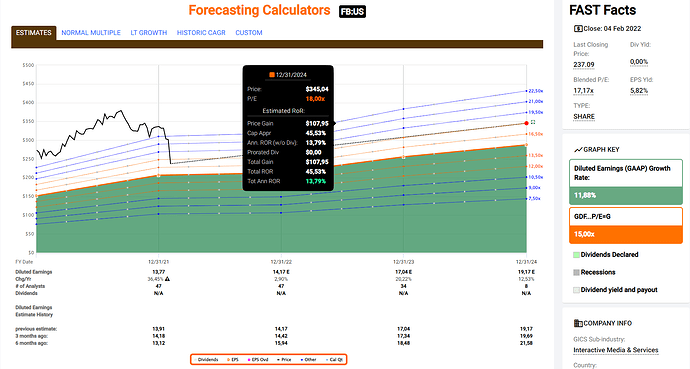
Task: Click the TYPE value SHARE
Action: click(584, 117)
